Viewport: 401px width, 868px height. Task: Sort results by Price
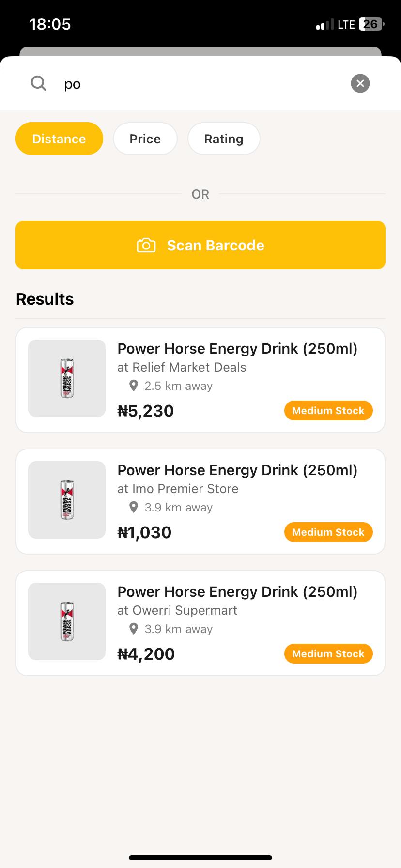coord(145,139)
